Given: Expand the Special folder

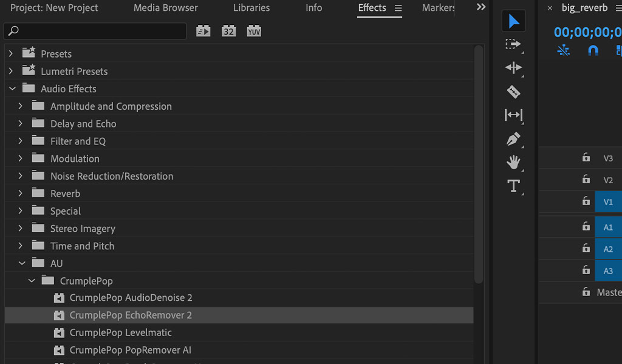Looking at the screenshot, I should coord(20,211).
